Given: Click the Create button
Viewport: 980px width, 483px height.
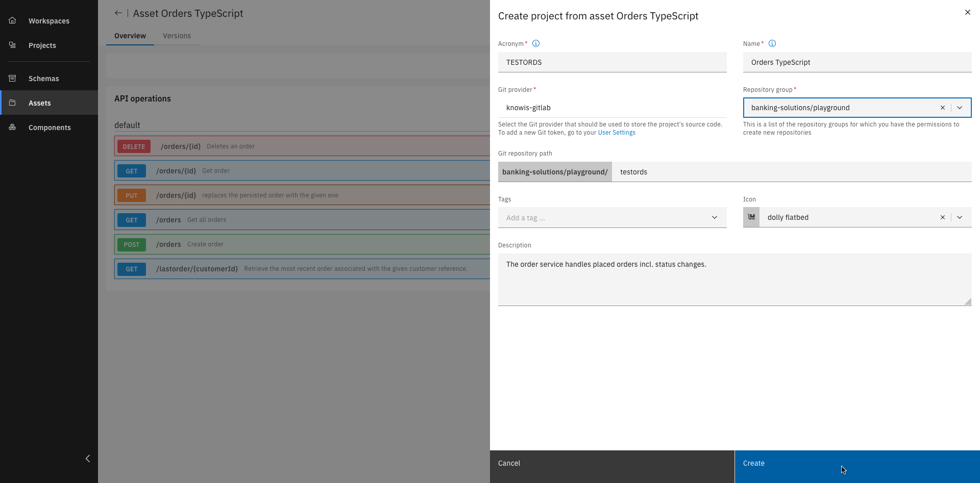Looking at the screenshot, I should click(x=754, y=463).
